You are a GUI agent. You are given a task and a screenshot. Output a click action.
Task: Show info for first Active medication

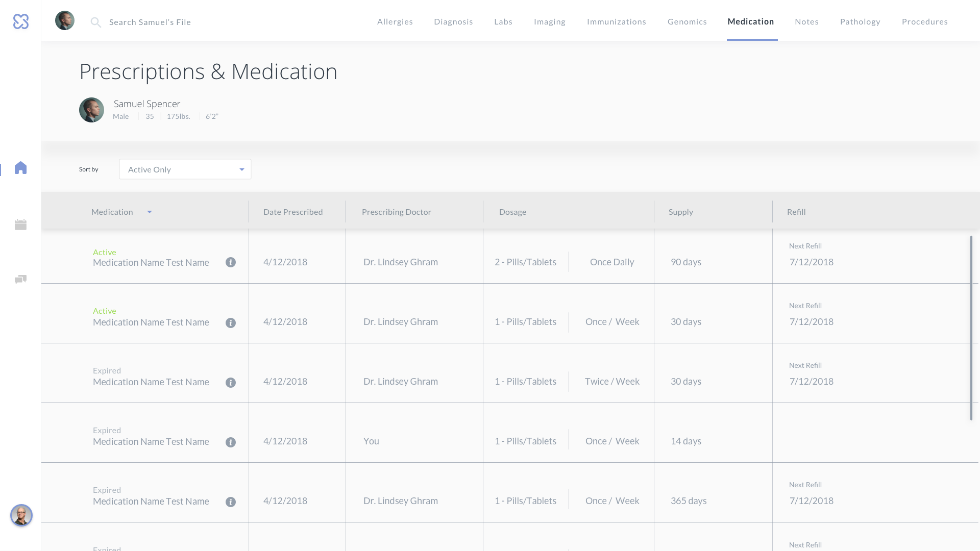(x=231, y=262)
